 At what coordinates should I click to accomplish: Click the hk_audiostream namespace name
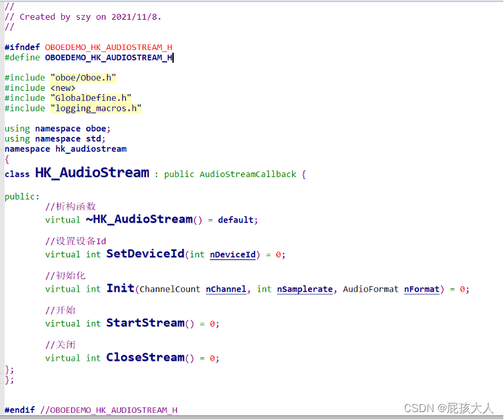click(x=91, y=149)
